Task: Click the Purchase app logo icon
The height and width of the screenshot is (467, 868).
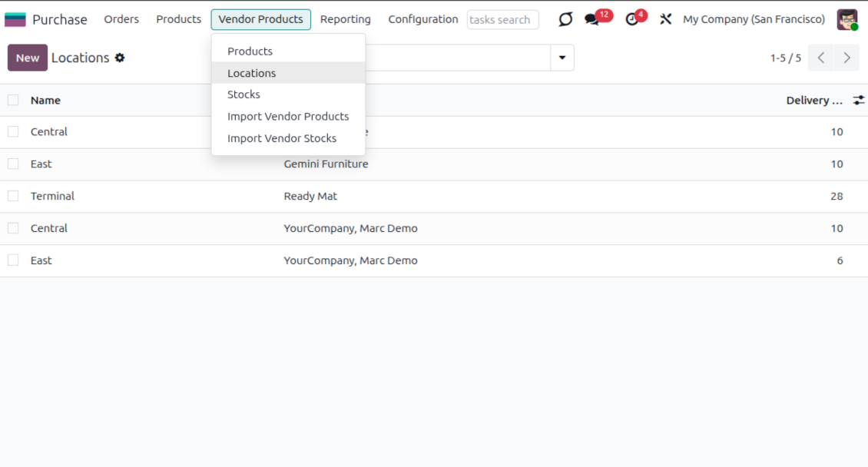Action: point(15,19)
